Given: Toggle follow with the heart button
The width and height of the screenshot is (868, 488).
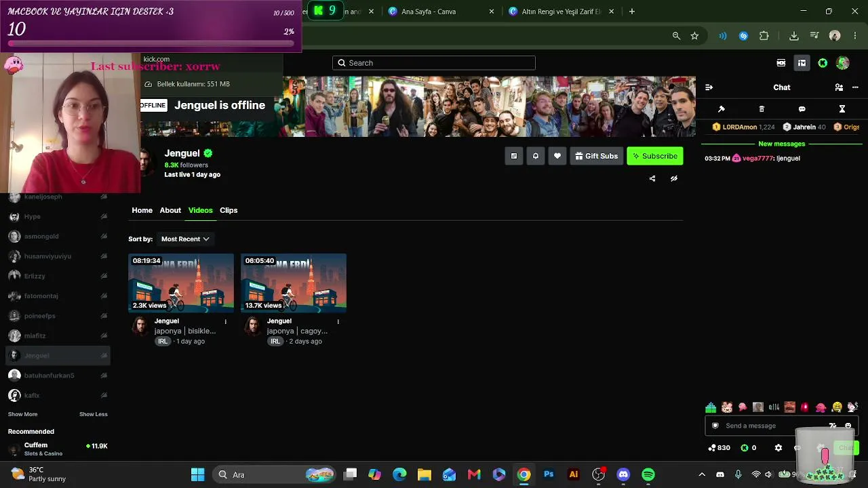Looking at the screenshot, I should coord(557,156).
